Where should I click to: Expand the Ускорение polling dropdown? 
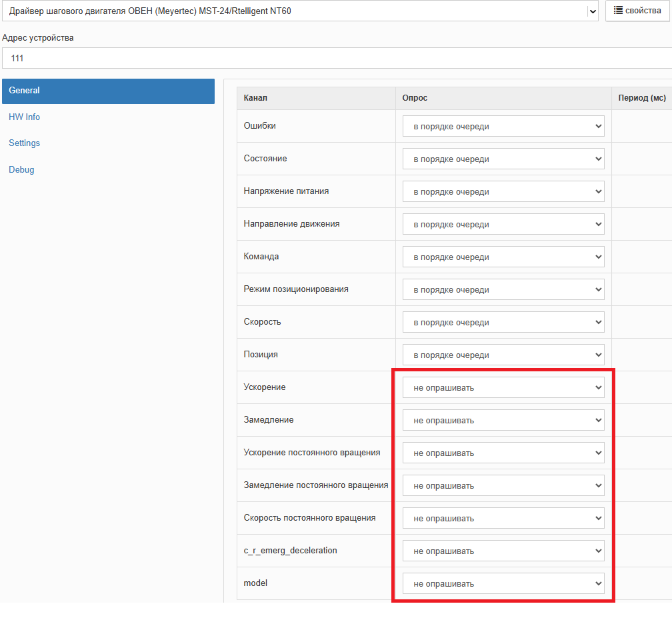coord(503,387)
